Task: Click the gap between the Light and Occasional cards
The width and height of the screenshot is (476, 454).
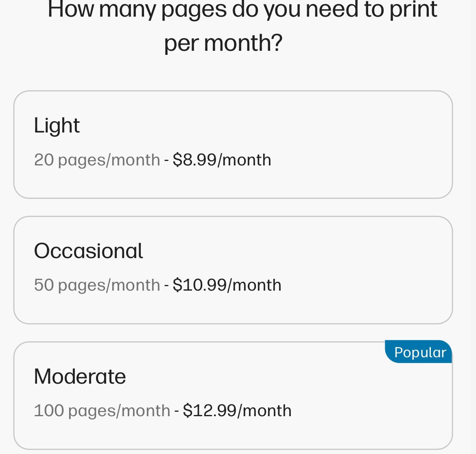Action: (x=233, y=207)
